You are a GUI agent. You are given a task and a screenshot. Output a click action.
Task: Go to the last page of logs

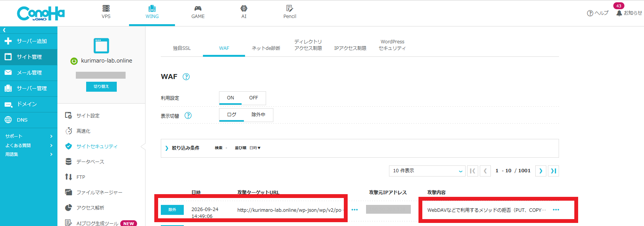click(x=553, y=171)
